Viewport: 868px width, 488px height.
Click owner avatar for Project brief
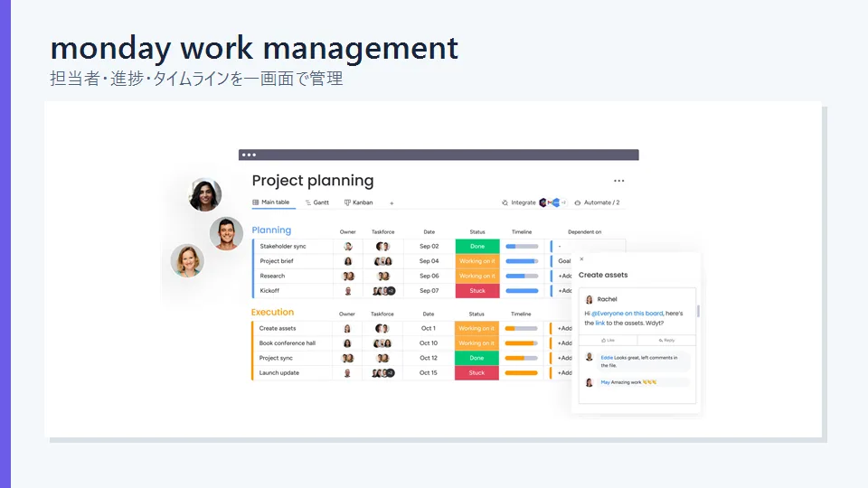(347, 261)
